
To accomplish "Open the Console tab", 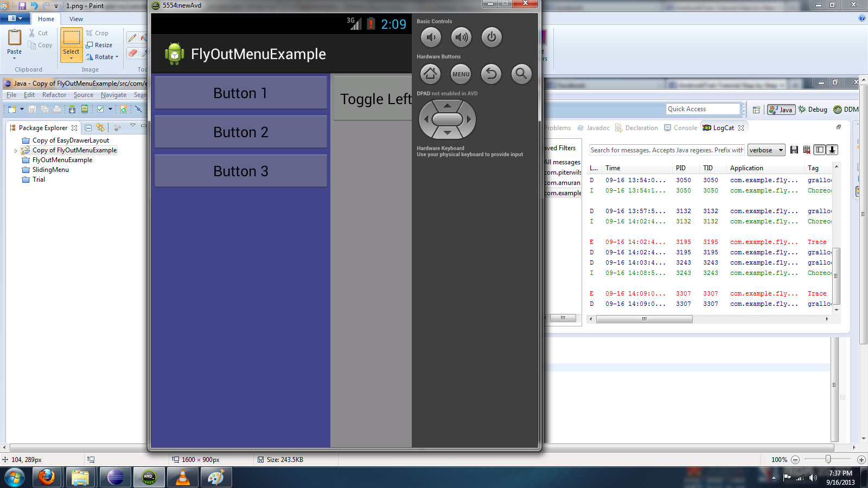I will tap(681, 128).
